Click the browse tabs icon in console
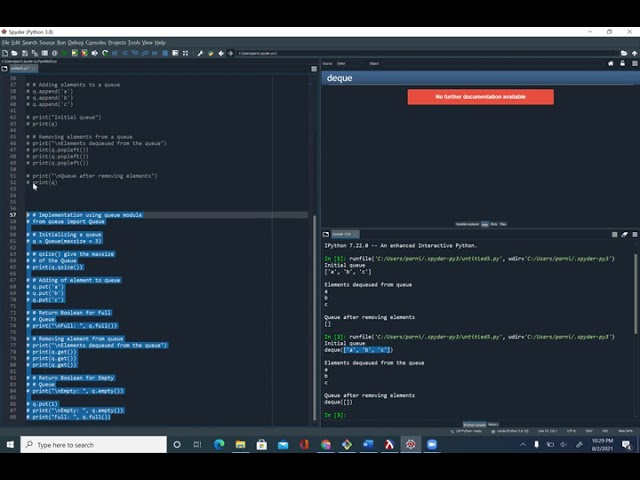 point(326,234)
